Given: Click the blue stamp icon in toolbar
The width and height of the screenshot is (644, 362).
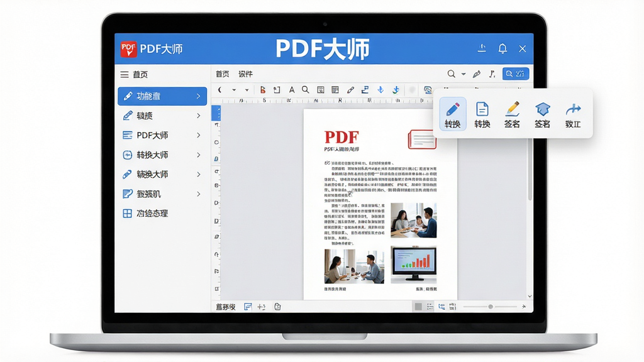Looking at the screenshot, I should tap(365, 89).
